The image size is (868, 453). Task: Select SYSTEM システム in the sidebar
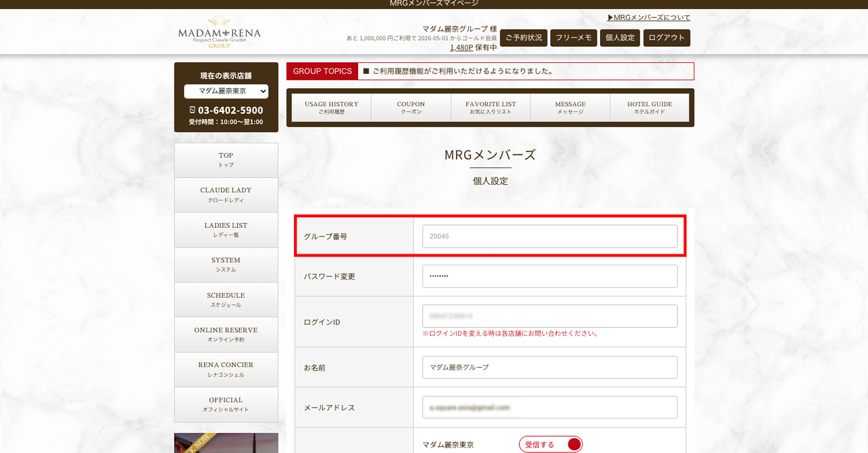(226, 265)
